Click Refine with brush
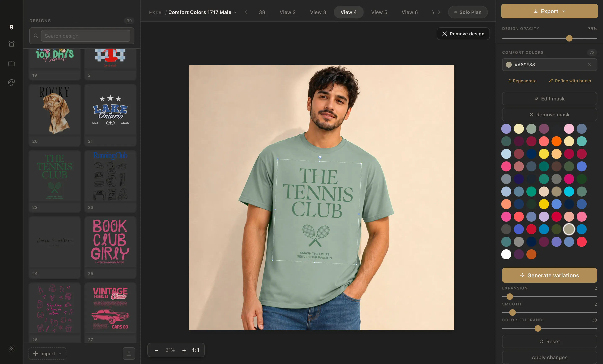 click(x=570, y=81)
